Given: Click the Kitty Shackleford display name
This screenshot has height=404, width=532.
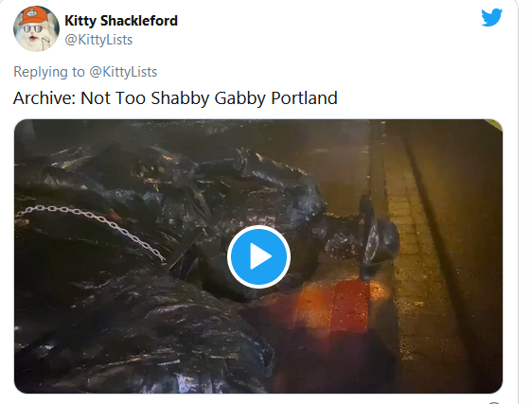Looking at the screenshot, I should 121,21.
